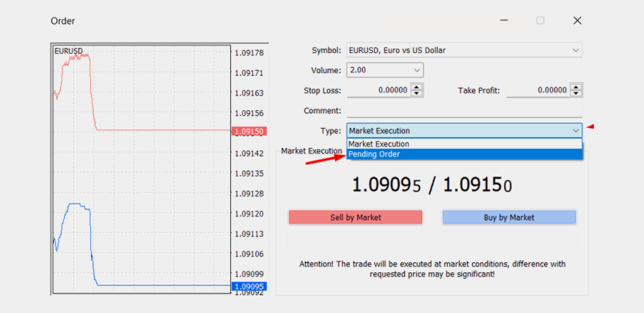Focus the Comment text field

tap(464, 111)
